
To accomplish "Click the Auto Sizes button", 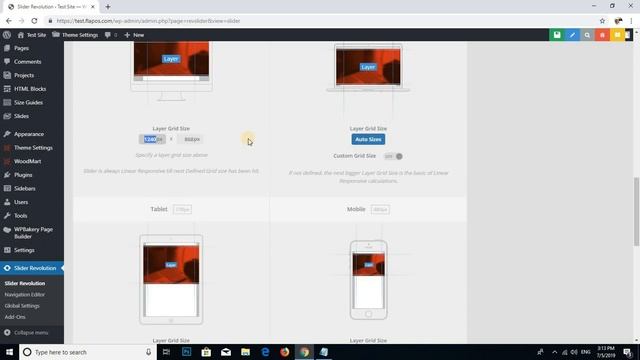I will (368, 139).
